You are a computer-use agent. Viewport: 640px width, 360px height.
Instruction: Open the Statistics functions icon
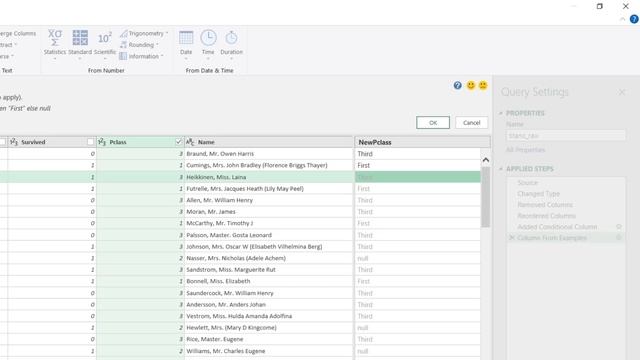click(x=55, y=38)
